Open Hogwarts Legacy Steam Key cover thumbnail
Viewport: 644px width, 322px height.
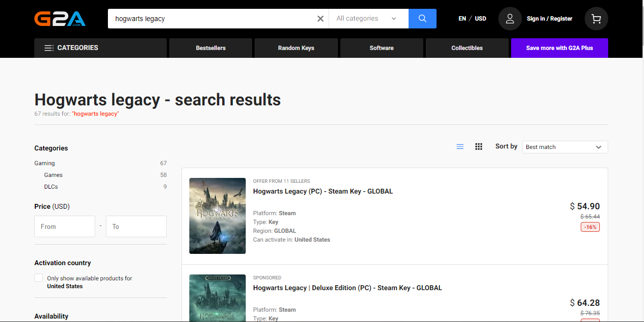click(217, 216)
